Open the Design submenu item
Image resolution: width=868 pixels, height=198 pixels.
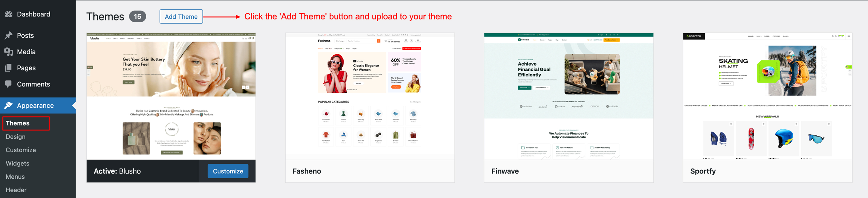point(16,137)
